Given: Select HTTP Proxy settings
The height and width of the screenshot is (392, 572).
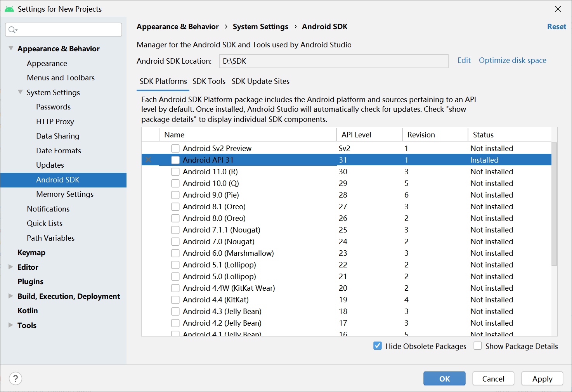Looking at the screenshot, I should [x=55, y=121].
